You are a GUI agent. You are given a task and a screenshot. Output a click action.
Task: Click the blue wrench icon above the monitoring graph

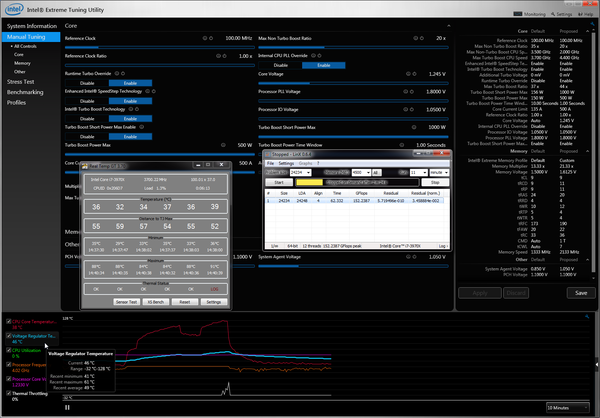click(x=587, y=317)
